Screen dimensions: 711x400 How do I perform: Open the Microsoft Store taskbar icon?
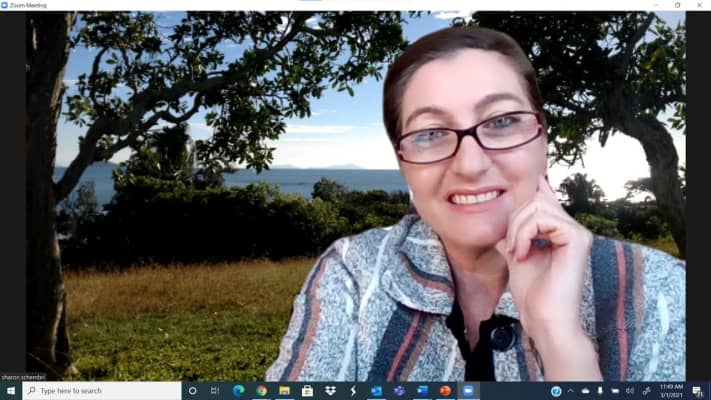tap(307, 391)
